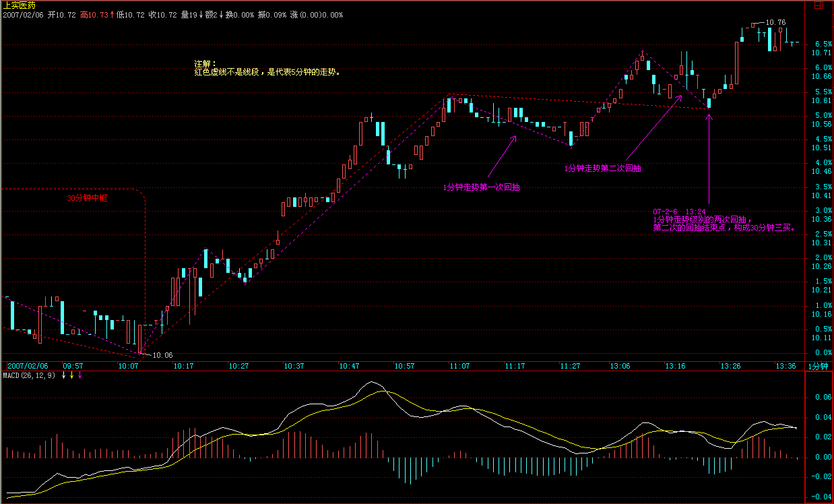Click the yellow arrow beside MACD parameters

71,375
